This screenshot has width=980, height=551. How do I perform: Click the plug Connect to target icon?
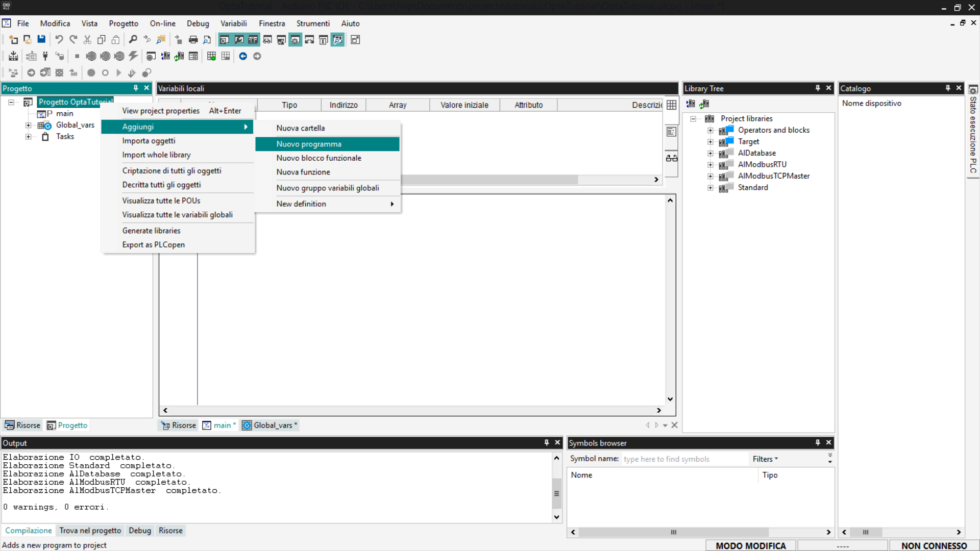click(45, 56)
